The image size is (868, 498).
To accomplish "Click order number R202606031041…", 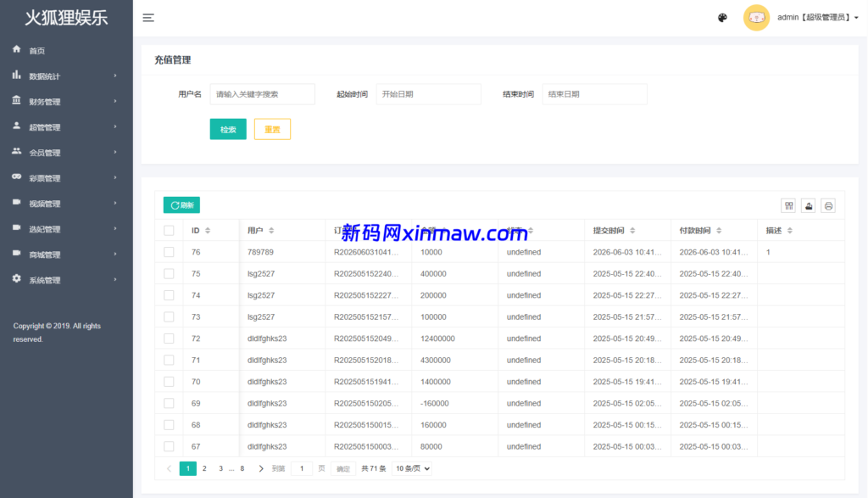I will [x=366, y=252].
